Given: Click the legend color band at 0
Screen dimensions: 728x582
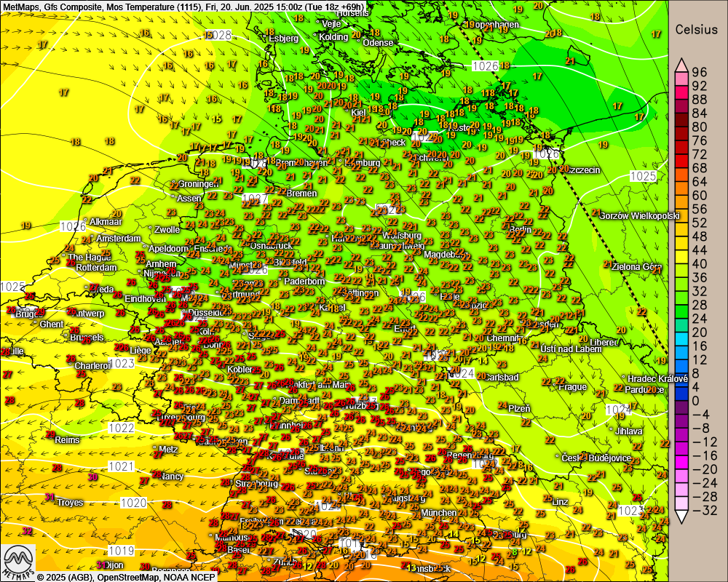Looking at the screenshot, I should pos(681,400).
